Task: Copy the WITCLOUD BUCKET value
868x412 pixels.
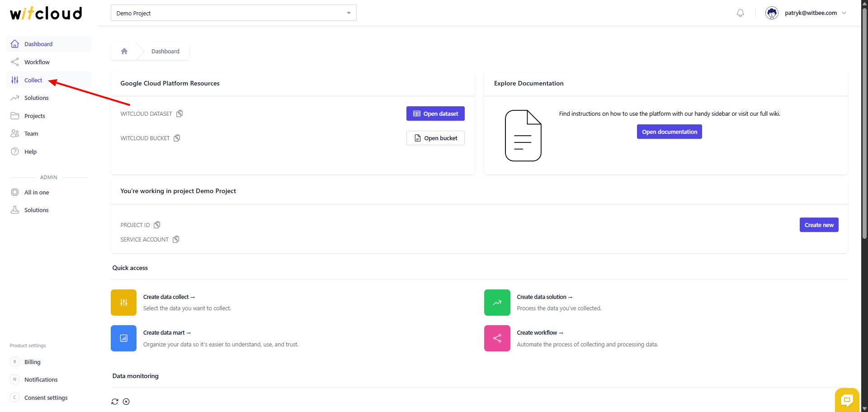Action: coord(177,138)
